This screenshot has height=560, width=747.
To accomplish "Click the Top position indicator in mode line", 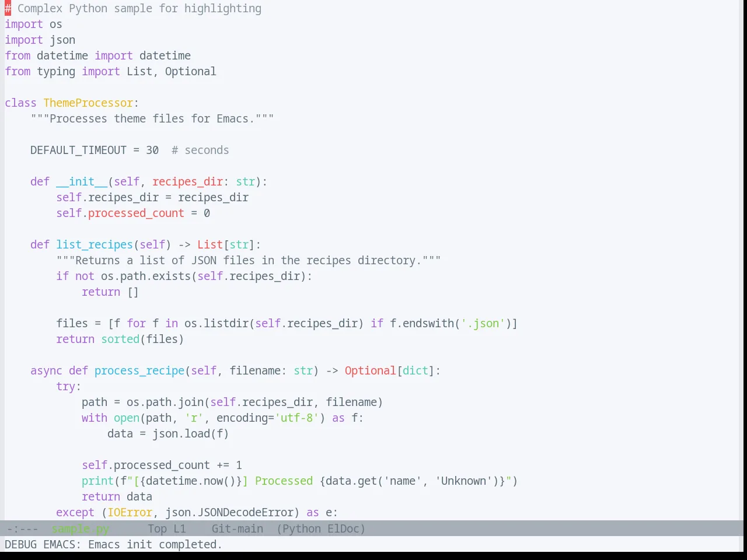I will coord(157,528).
